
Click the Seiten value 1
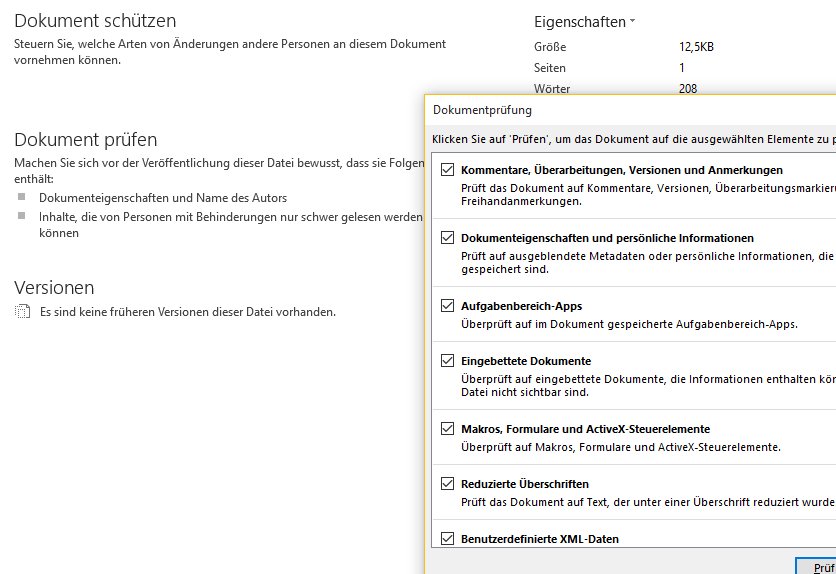tap(682, 68)
